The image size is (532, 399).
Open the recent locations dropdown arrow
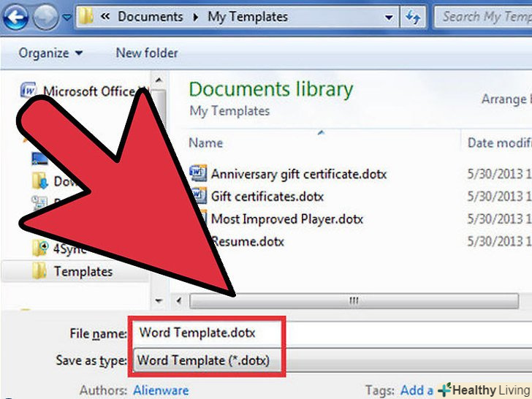coord(67,17)
